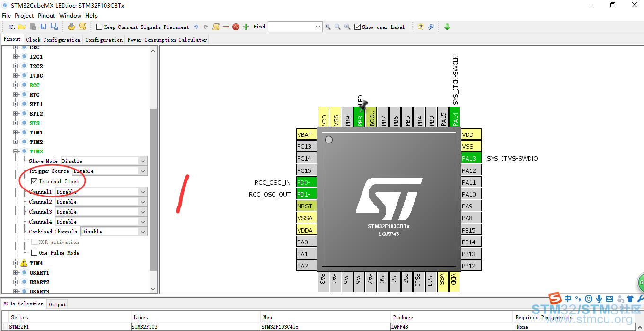Collapse the TIM3 tree node
Viewport: 644px width, 331px height.
pos(15,152)
